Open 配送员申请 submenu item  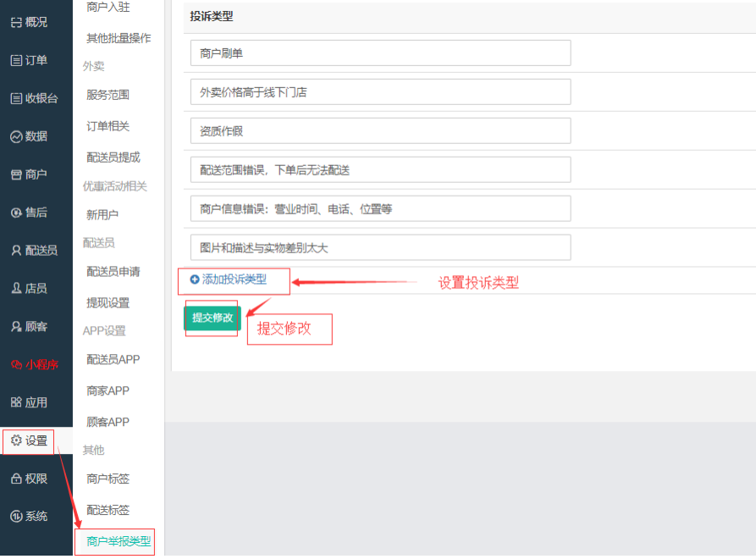113,272
